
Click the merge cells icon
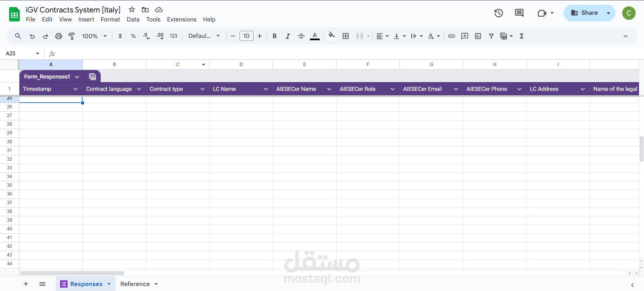coord(360,36)
